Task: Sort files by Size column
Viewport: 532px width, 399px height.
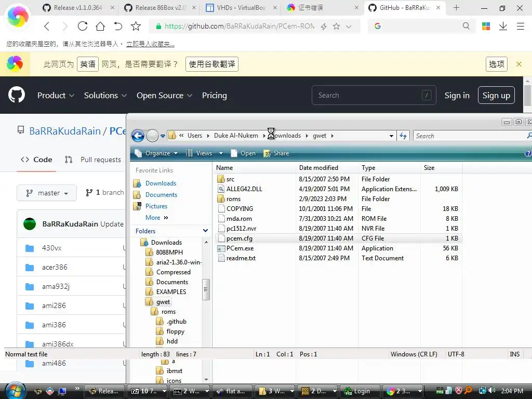Action: (442, 168)
